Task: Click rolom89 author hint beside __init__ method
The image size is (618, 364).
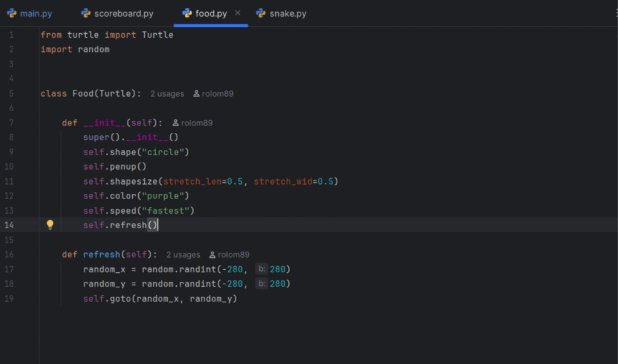Action: tap(197, 123)
